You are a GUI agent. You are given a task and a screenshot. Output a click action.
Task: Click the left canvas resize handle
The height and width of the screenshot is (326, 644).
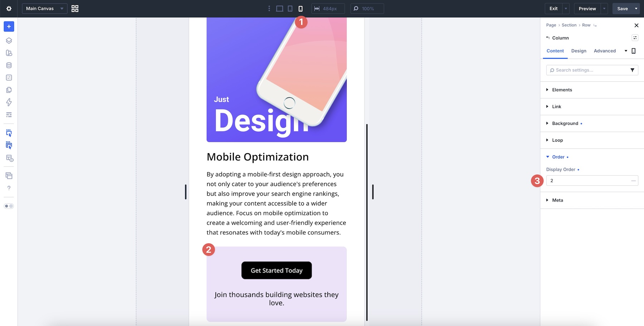coord(186,192)
